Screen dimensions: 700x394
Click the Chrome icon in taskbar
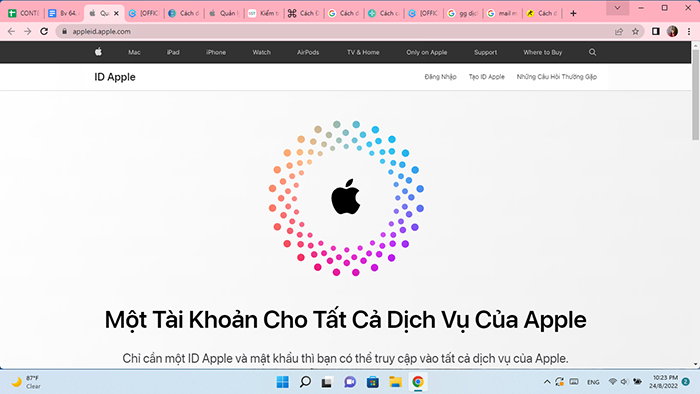[418, 382]
